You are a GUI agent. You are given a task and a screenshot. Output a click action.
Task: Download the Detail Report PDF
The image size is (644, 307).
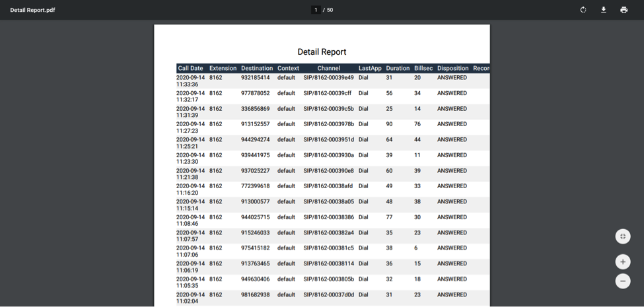pyautogui.click(x=603, y=10)
